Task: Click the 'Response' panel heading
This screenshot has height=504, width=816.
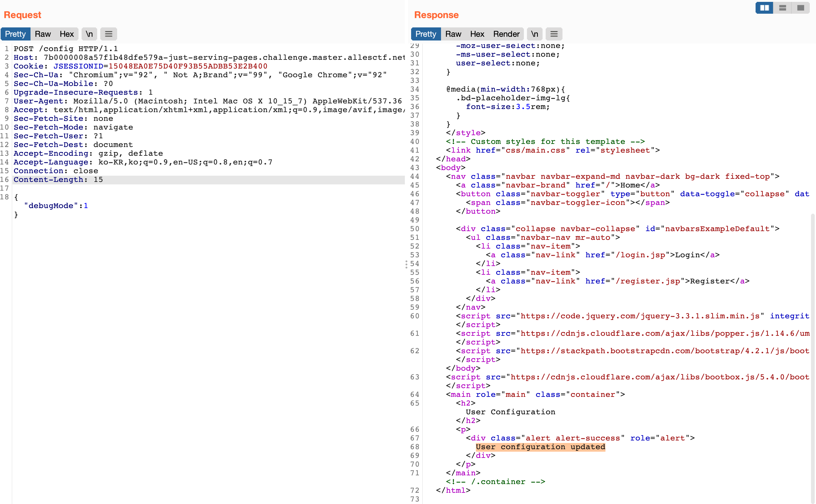Action: pos(436,15)
